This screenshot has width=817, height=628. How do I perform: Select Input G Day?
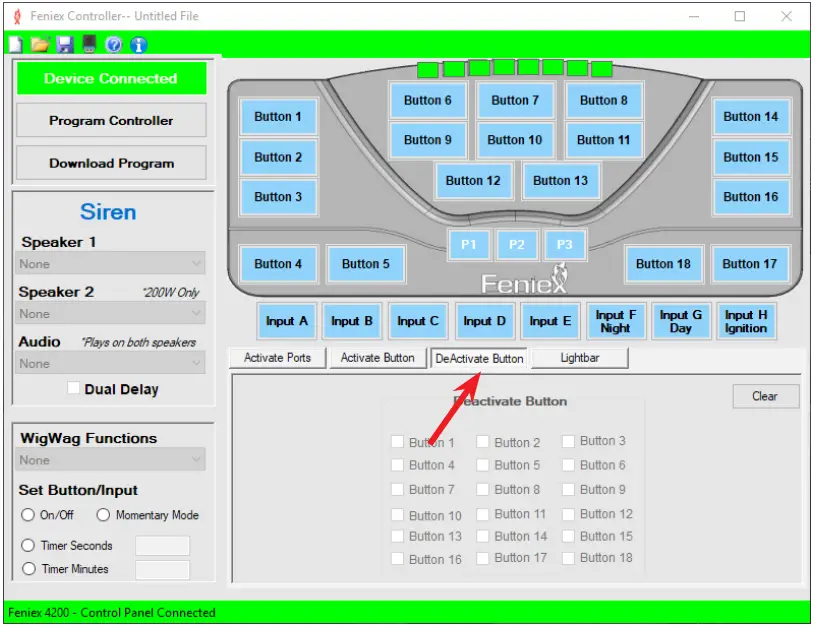(680, 321)
